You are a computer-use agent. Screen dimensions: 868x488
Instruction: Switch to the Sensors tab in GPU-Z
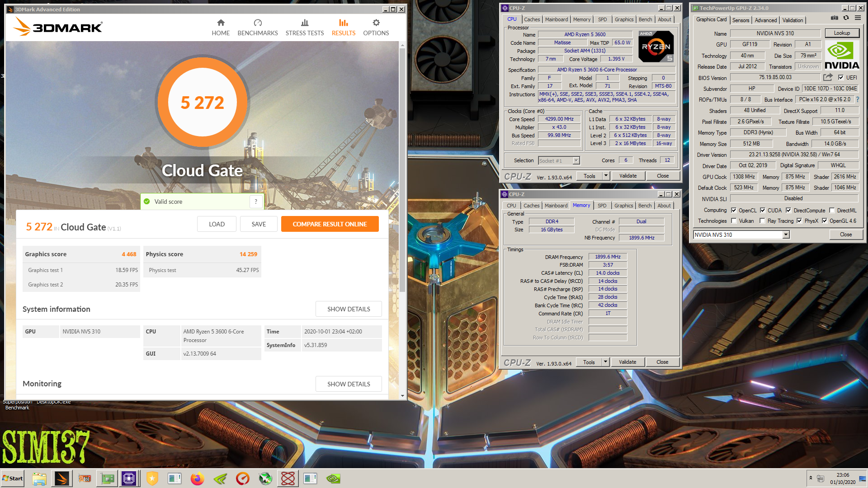point(741,20)
